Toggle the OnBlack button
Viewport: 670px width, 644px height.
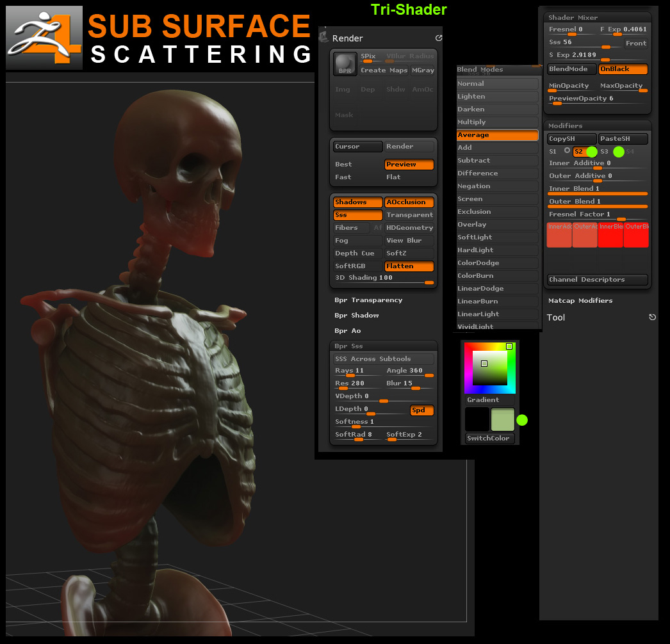point(623,68)
